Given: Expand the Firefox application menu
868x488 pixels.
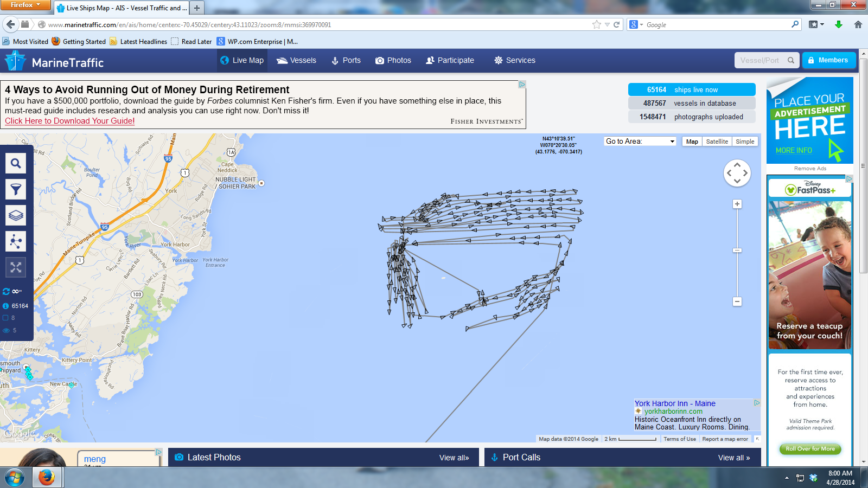Looking at the screenshot, I should [25, 5].
